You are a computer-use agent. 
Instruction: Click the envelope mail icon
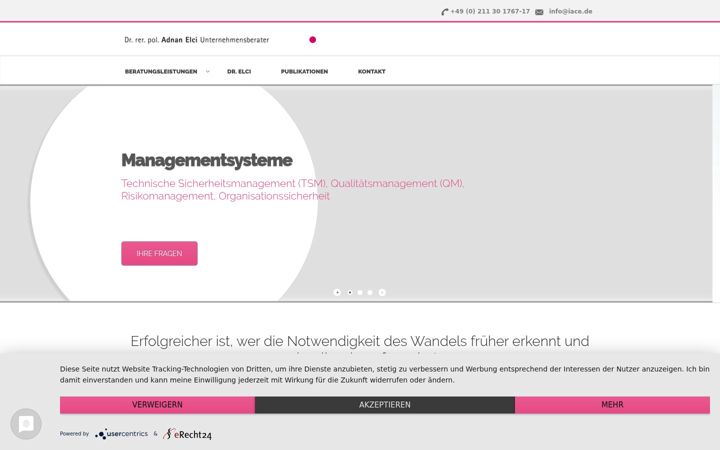[539, 12]
